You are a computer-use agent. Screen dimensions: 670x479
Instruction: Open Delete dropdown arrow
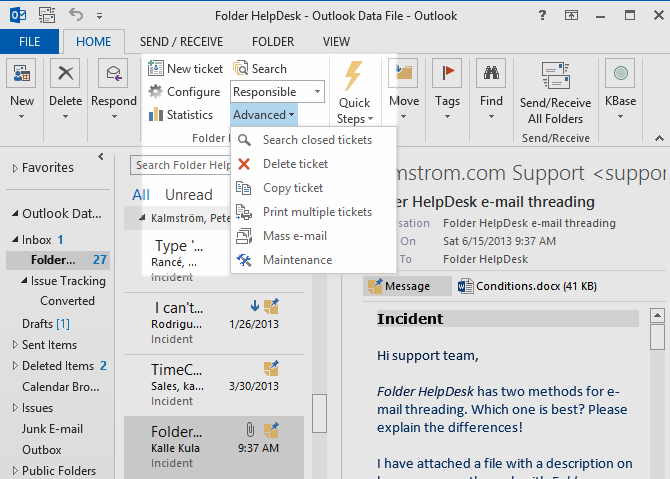pyautogui.click(x=65, y=117)
